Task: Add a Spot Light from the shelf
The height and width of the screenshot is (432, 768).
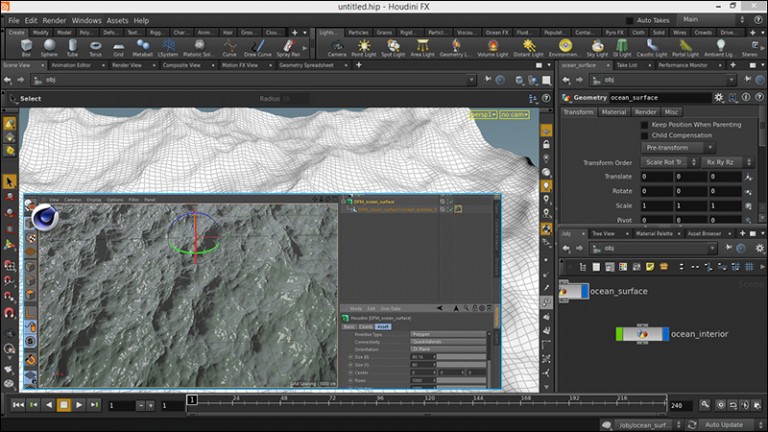Action: 393,48
